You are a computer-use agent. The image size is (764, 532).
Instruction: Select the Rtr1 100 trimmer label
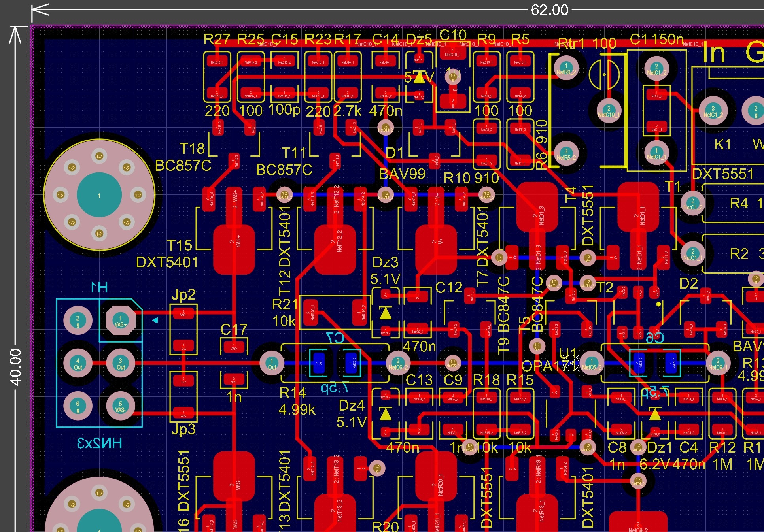tap(587, 43)
